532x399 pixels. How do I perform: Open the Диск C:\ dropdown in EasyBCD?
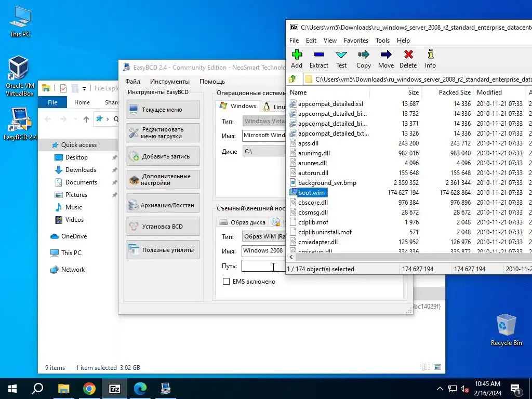tap(264, 151)
